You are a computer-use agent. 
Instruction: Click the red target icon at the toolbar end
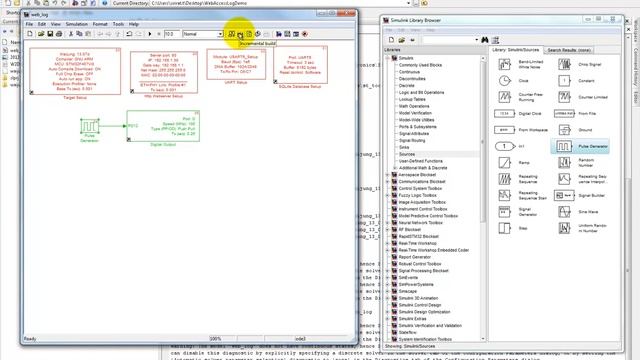tap(304, 34)
